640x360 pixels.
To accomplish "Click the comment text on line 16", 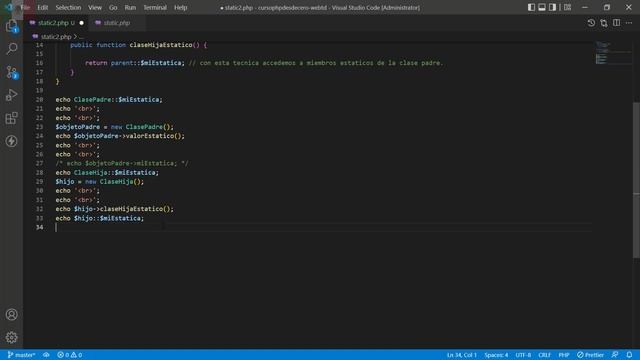I will [316, 63].
